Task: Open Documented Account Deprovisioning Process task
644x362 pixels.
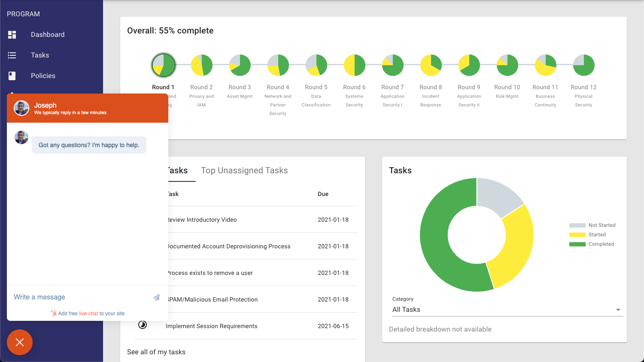Action: tap(229, 246)
